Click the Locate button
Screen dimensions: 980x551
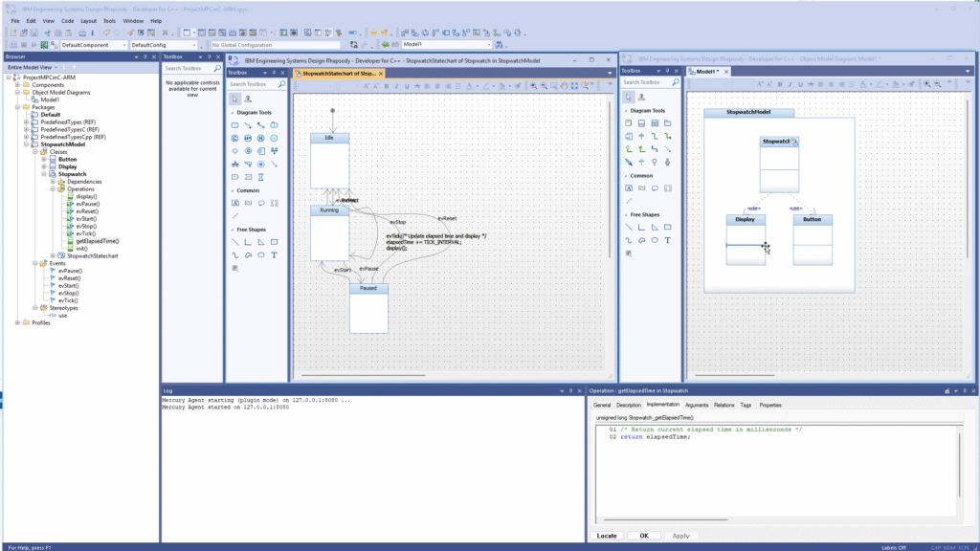(x=606, y=536)
